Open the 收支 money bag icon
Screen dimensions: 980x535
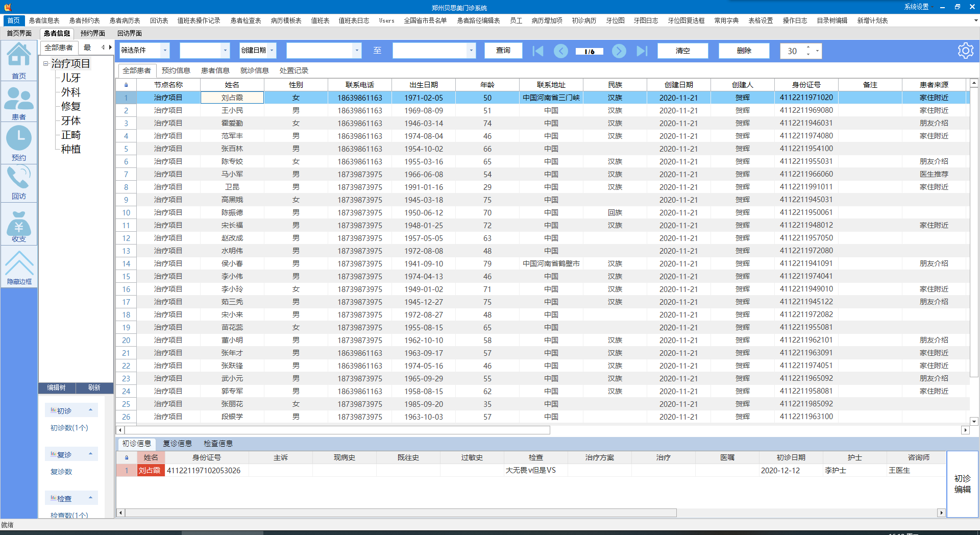19,225
